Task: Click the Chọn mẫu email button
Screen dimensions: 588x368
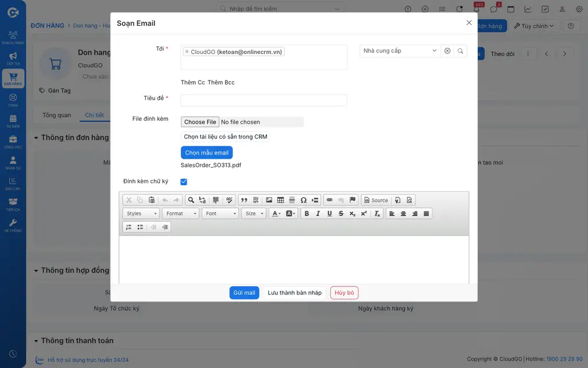Action: coord(207,153)
